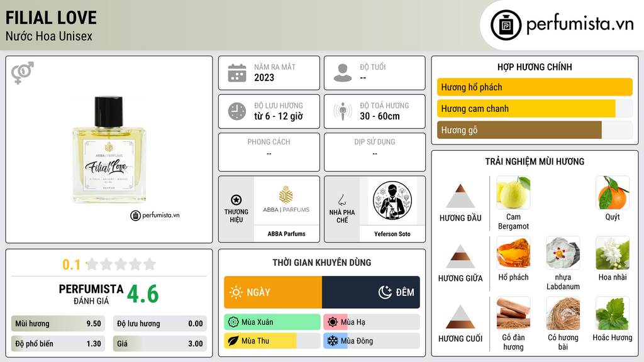Select the Đêm nighttime segment
Viewport: 644px width, 362px height.
point(371,292)
